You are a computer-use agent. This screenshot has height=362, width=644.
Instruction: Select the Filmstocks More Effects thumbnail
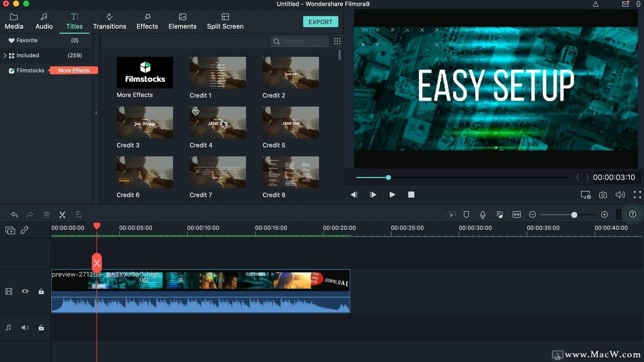coord(145,72)
